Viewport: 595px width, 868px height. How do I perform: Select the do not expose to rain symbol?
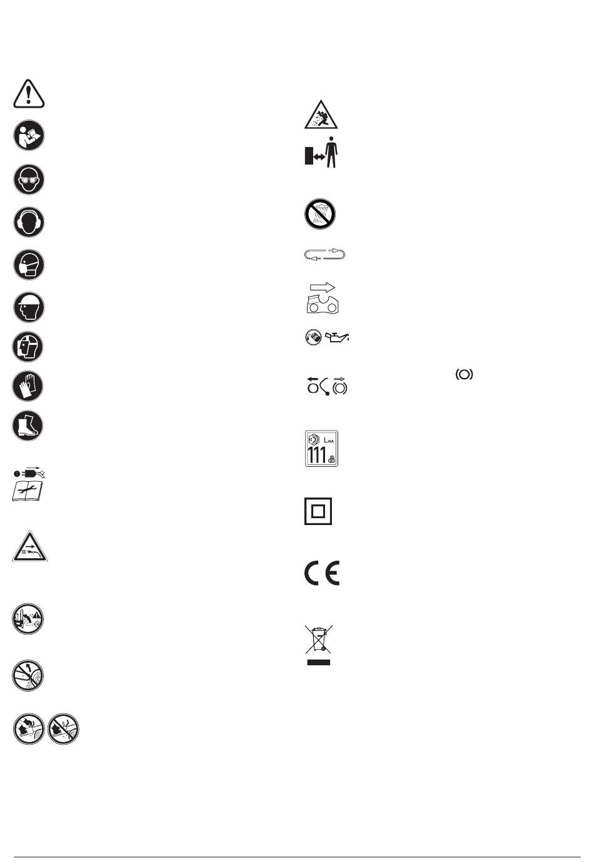(319, 214)
